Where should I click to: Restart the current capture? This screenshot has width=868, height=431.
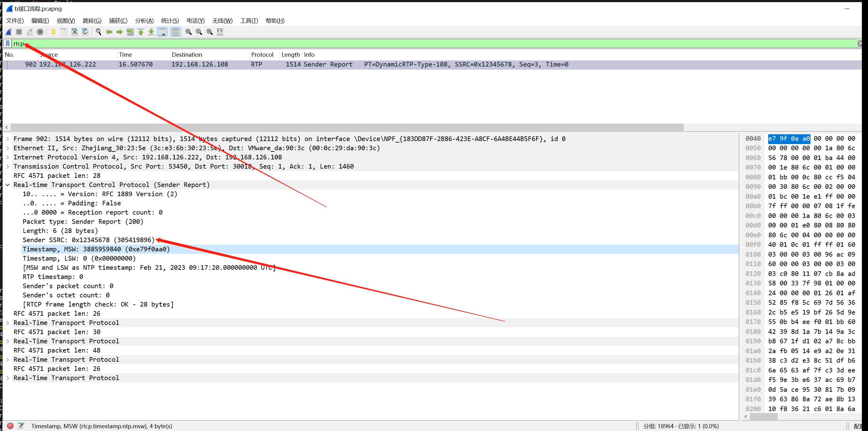[x=29, y=32]
